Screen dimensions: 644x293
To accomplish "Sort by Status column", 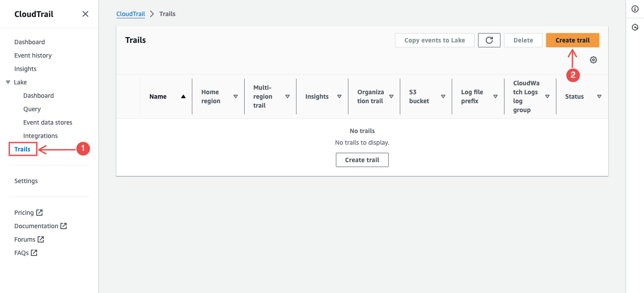I will (599, 96).
